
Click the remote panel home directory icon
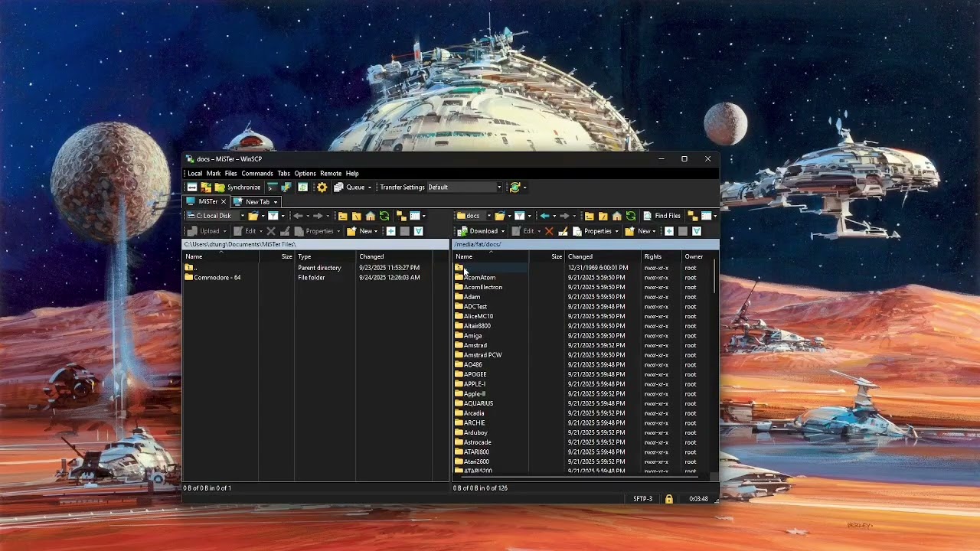tap(617, 216)
